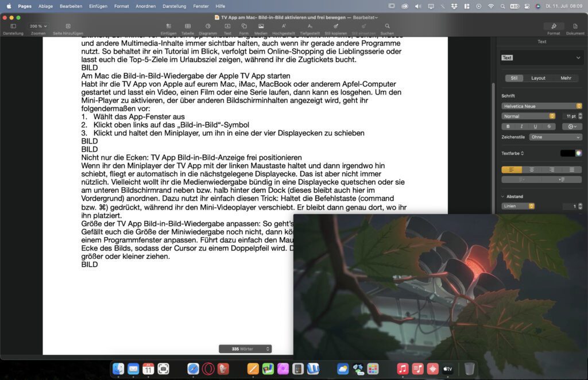
Task: Enable center text alignment
Action: click(x=532, y=169)
